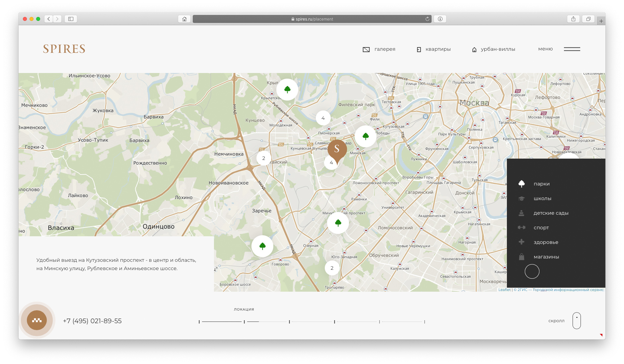Click phone number +7 (495) 021-89-55
The width and height of the screenshot is (624, 364).
pos(92,321)
